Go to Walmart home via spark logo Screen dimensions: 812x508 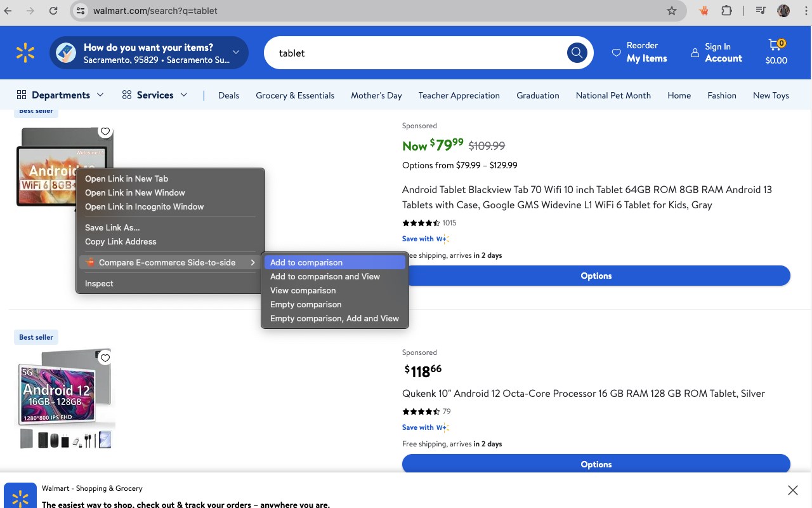25,53
